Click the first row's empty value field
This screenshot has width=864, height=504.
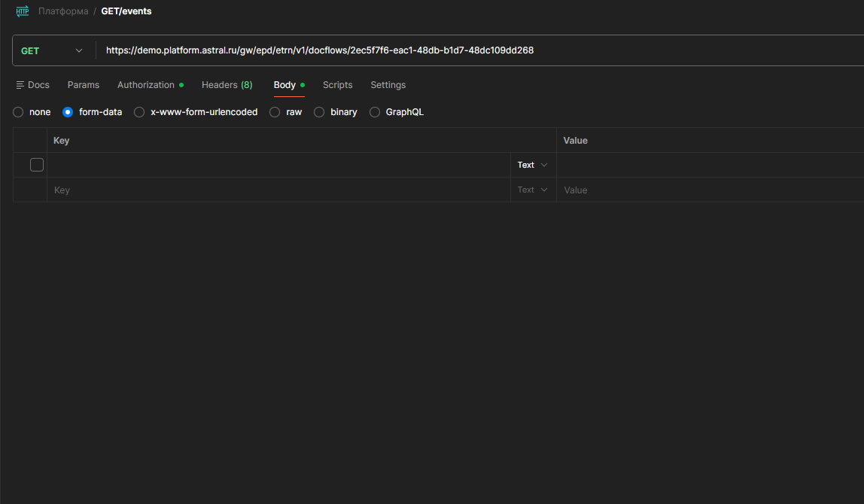(x=710, y=165)
